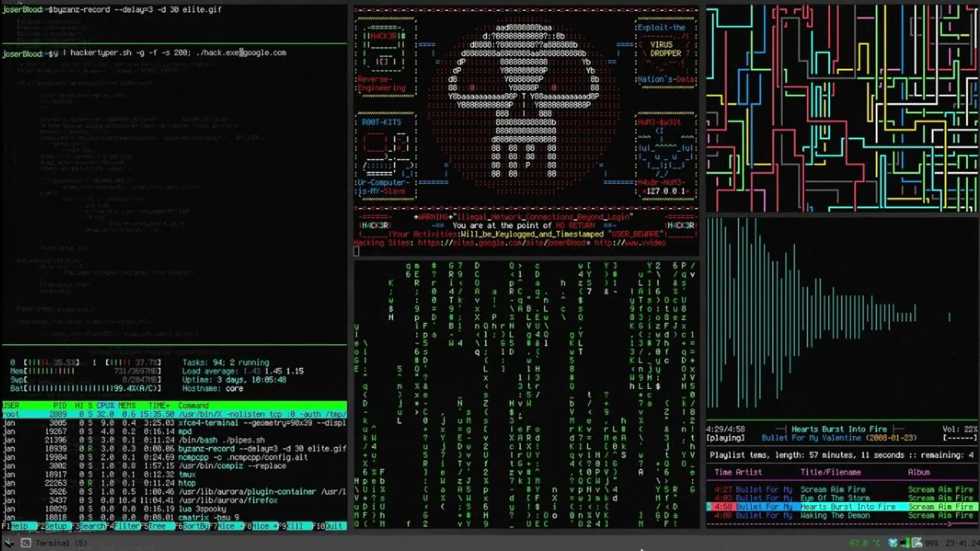Image resolution: width=980 pixels, height=551 pixels.
Task: Open F6 SortBy in htop
Action: pyautogui.click(x=191, y=527)
